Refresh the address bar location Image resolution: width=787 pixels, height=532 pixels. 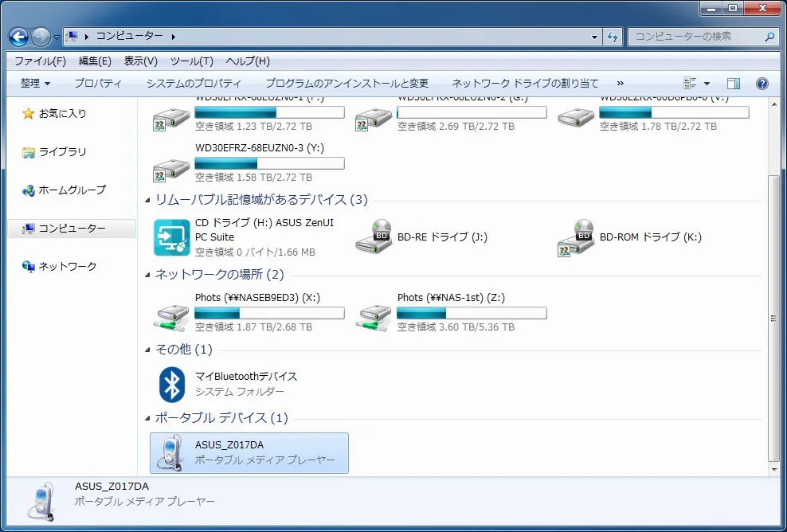(x=612, y=37)
